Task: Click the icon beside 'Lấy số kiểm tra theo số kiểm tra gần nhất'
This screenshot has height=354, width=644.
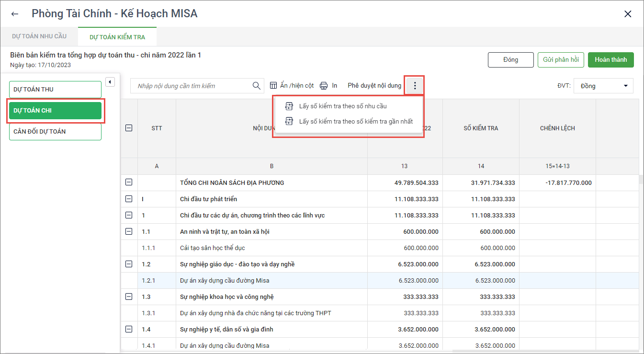Action: click(289, 122)
